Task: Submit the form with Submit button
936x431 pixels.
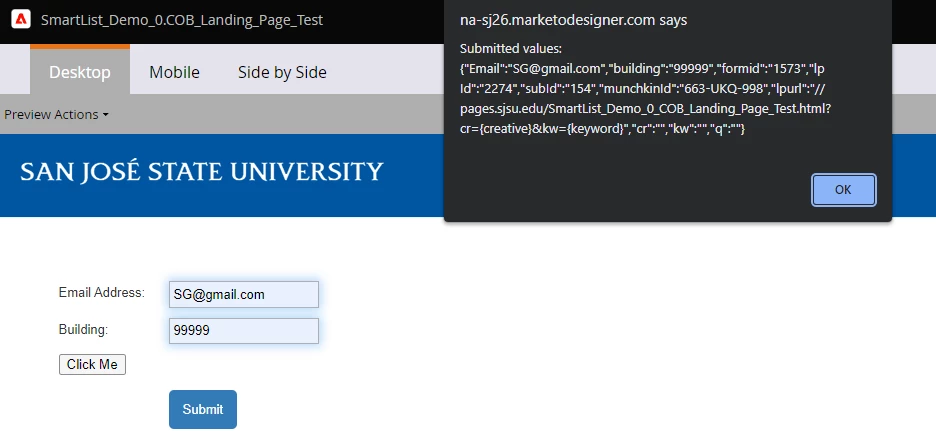Action: (x=203, y=409)
